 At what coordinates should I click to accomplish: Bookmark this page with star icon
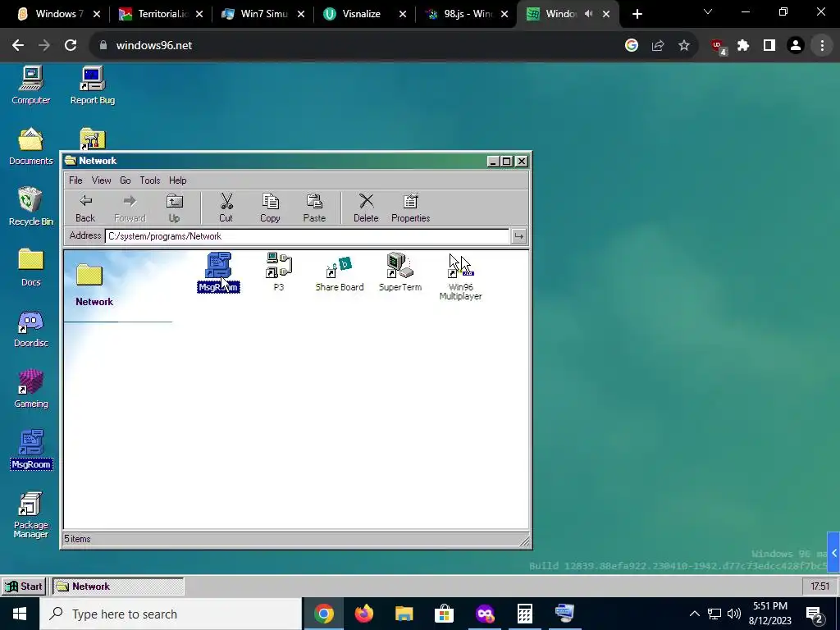click(x=683, y=46)
